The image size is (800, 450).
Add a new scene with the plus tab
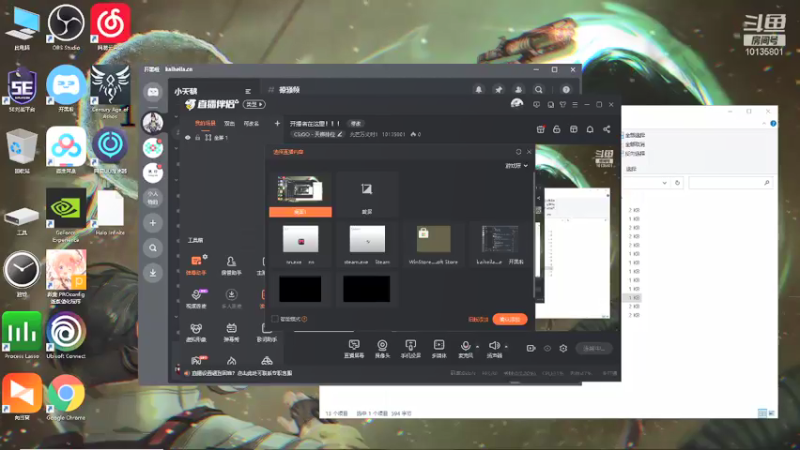point(277,123)
